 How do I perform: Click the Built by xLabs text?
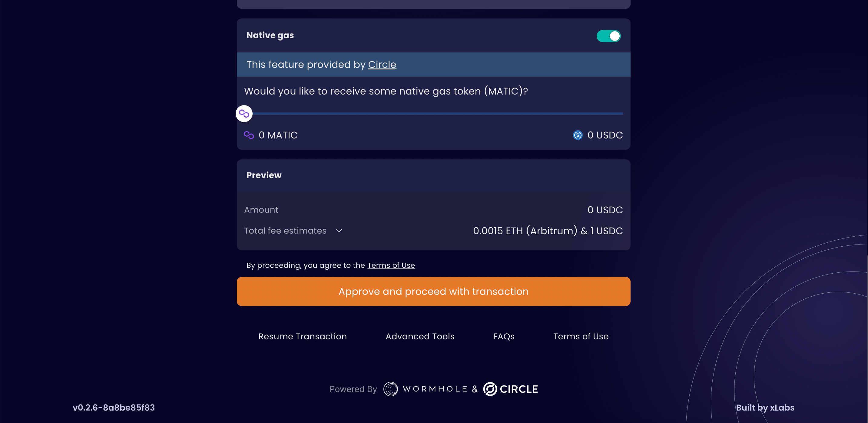(x=765, y=408)
